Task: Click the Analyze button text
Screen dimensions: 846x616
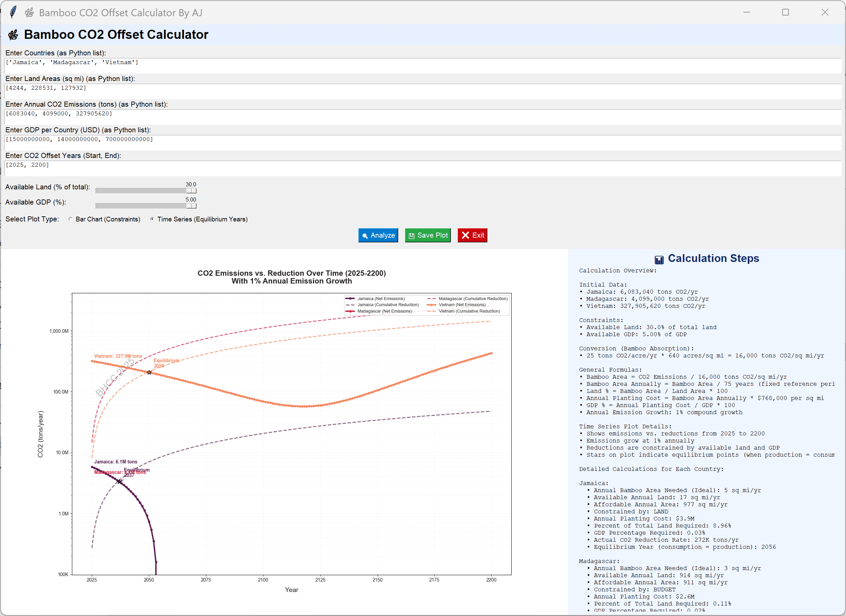Action: click(x=382, y=235)
